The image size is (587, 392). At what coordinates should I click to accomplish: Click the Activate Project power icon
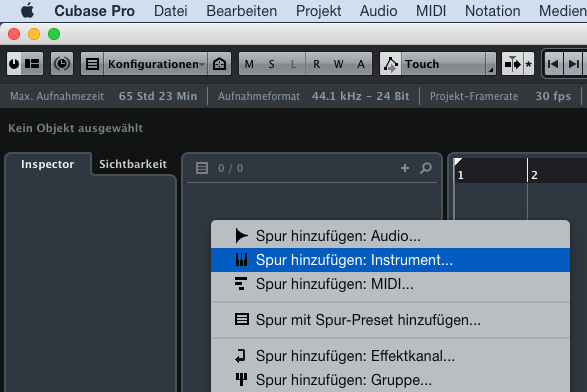[14, 64]
